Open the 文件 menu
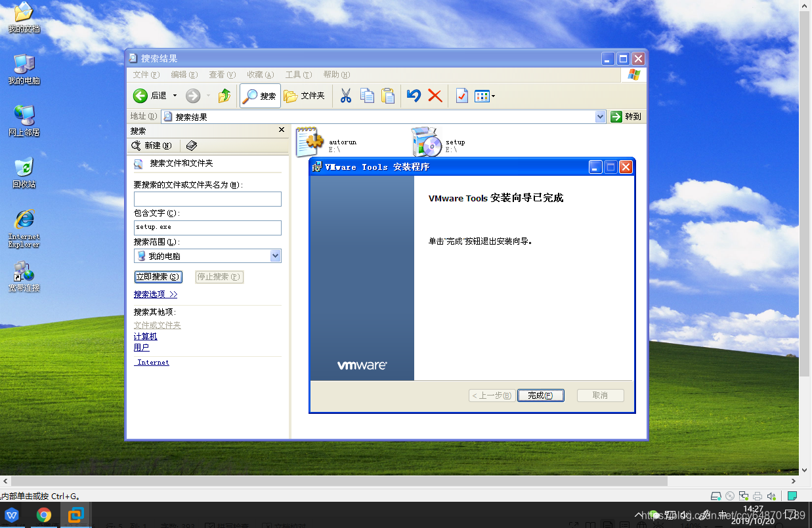 pyautogui.click(x=146, y=75)
